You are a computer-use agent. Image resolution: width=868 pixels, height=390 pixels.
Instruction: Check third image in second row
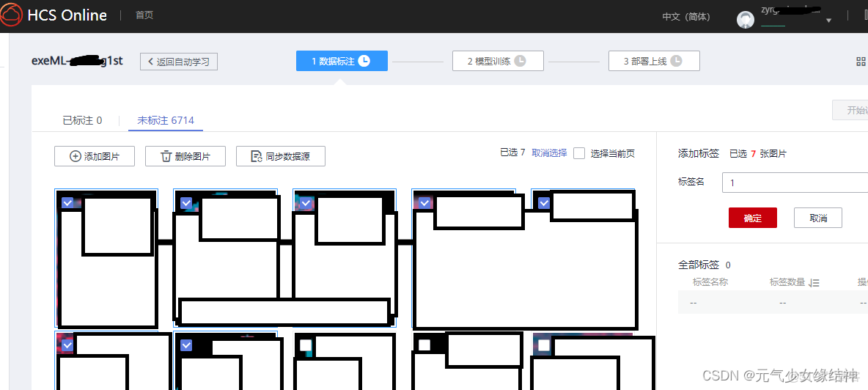pyautogui.click(x=305, y=345)
